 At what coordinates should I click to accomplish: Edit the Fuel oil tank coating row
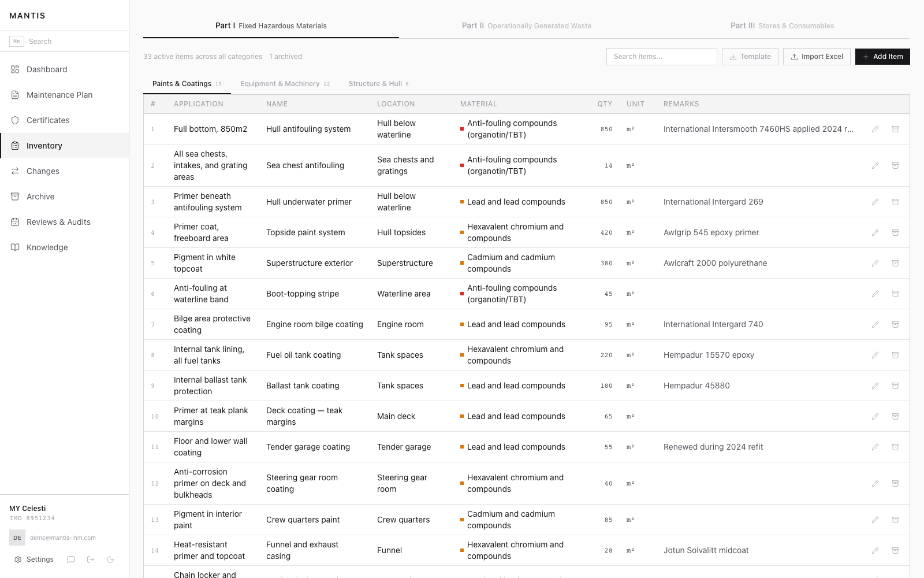click(875, 355)
